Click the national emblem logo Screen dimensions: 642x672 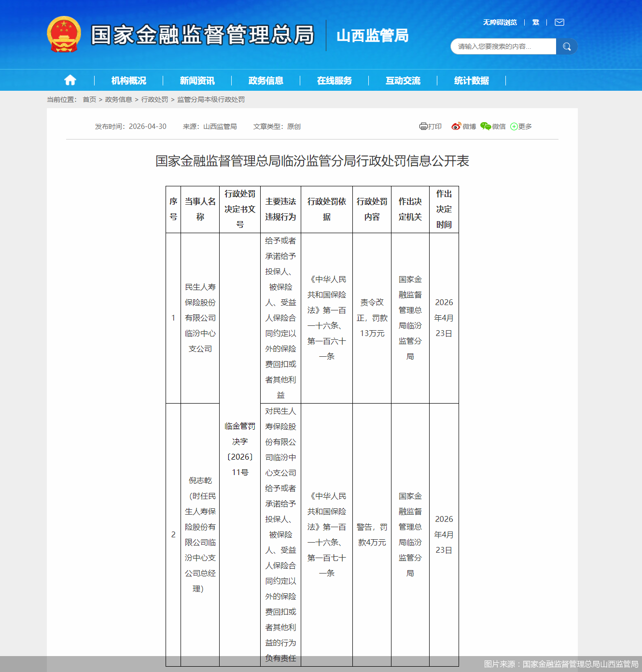(64, 34)
